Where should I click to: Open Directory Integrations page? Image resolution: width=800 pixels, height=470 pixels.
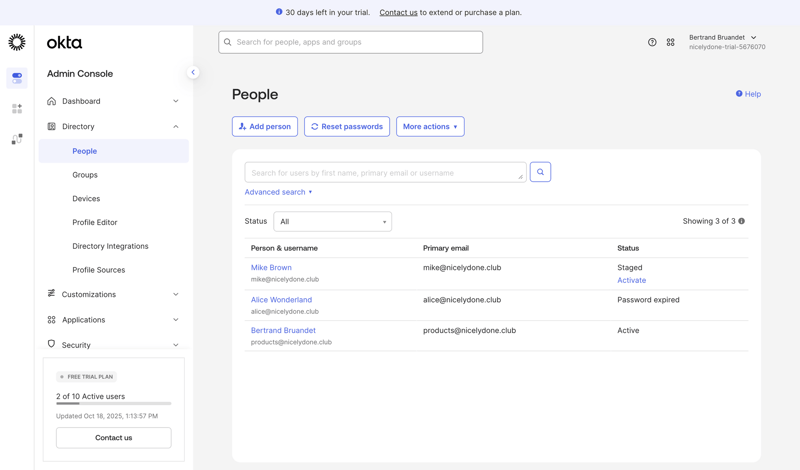(110, 246)
